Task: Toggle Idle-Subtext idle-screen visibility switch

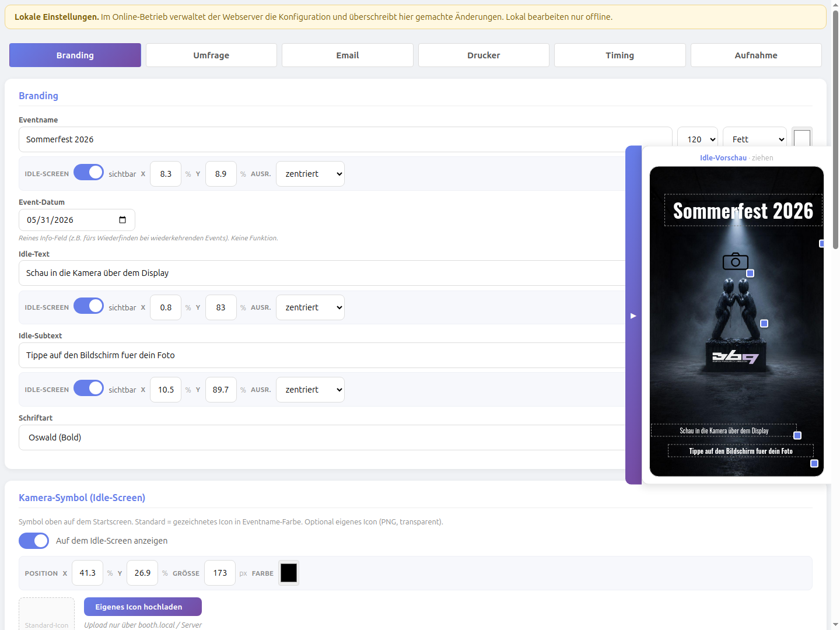Action: 89,388
